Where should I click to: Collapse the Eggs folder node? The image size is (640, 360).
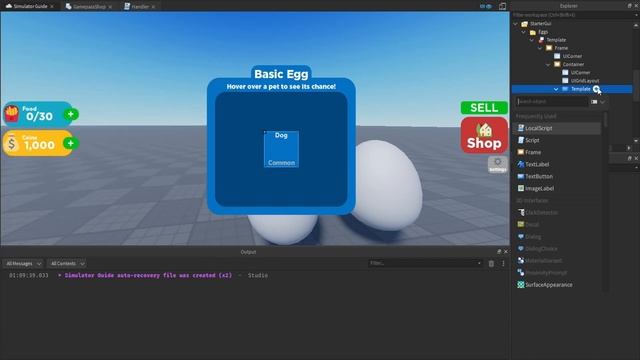[x=524, y=32]
